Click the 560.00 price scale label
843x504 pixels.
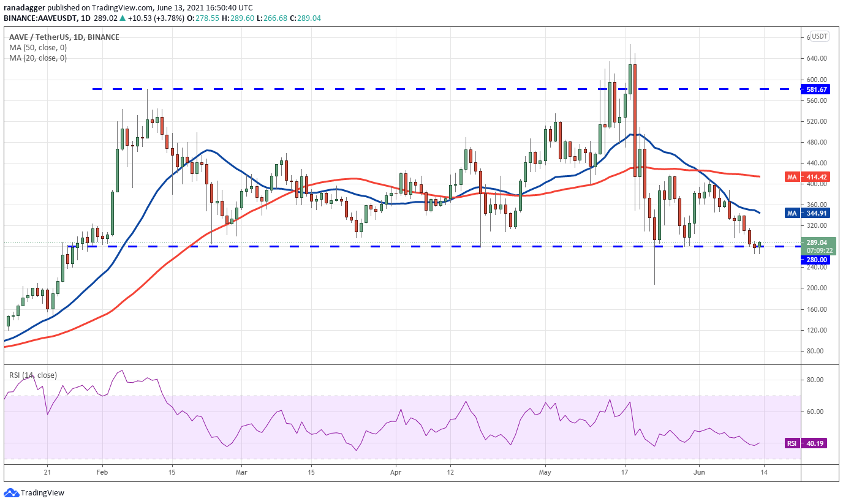pyautogui.click(x=818, y=100)
